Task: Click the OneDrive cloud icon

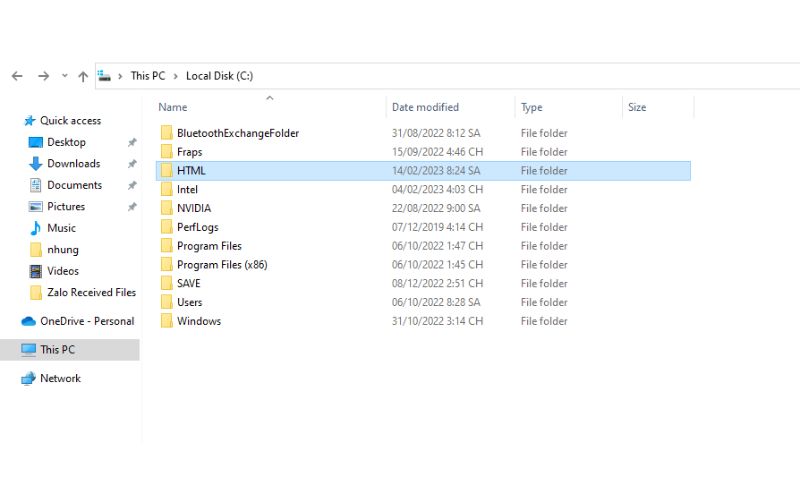Action: (x=28, y=321)
